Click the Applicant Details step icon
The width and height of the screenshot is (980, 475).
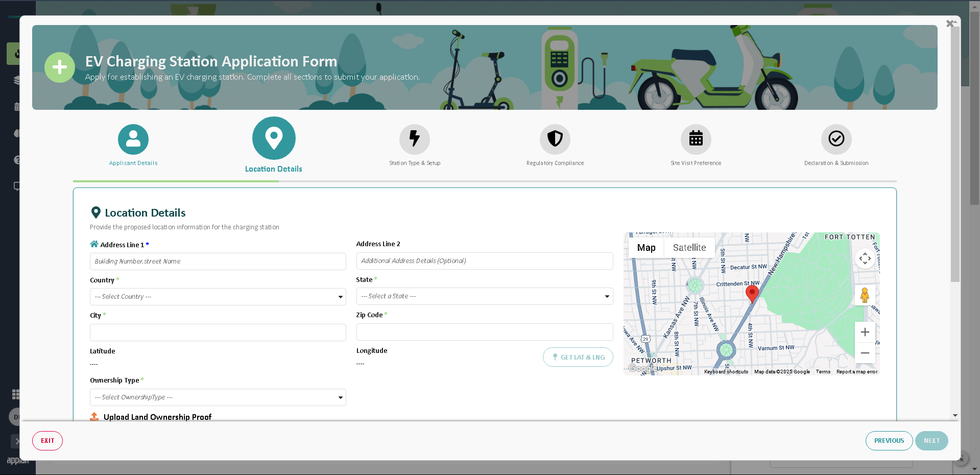click(x=133, y=139)
